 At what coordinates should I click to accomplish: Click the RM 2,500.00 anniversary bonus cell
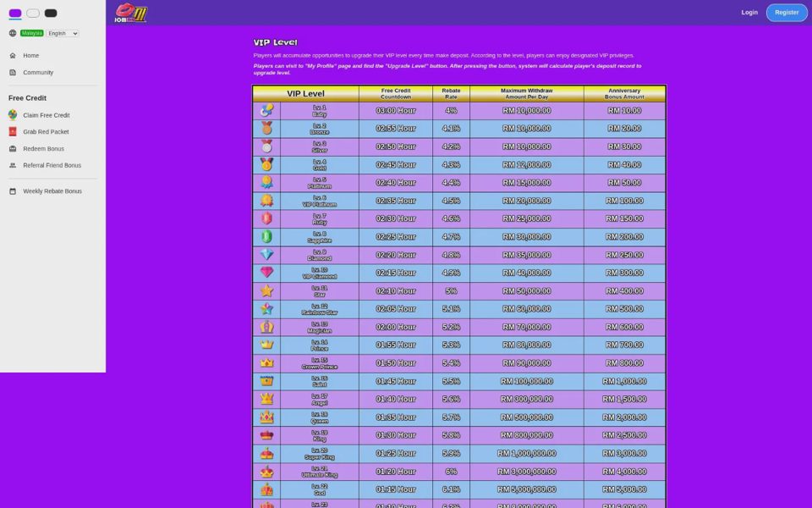[624, 435]
